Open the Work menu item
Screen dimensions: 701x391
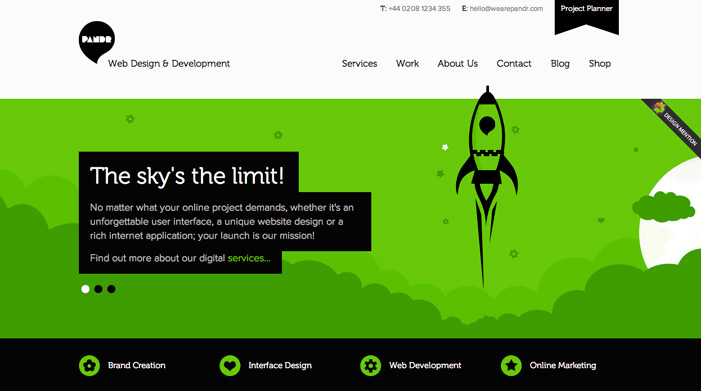tap(407, 63)
